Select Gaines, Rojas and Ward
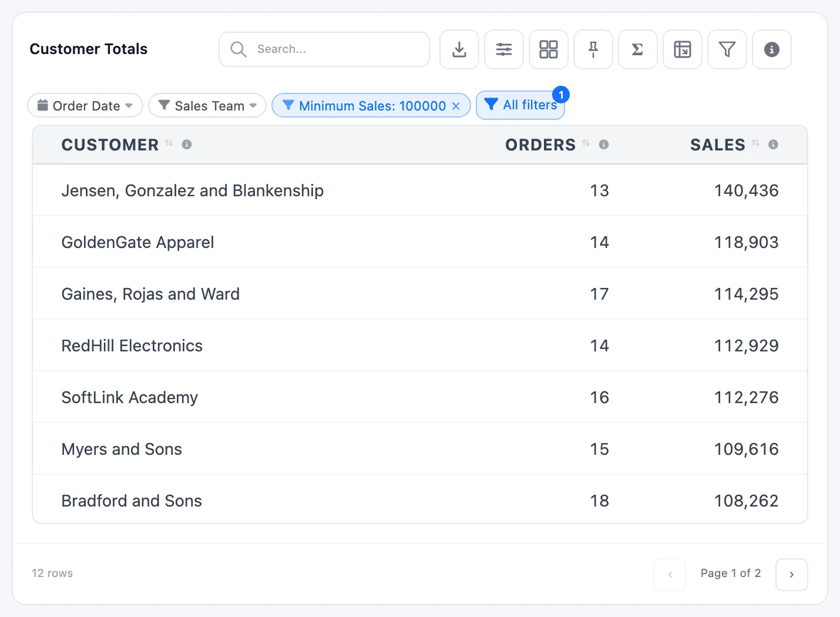Screen dimensions: 840x617 [x=150, y=294]
